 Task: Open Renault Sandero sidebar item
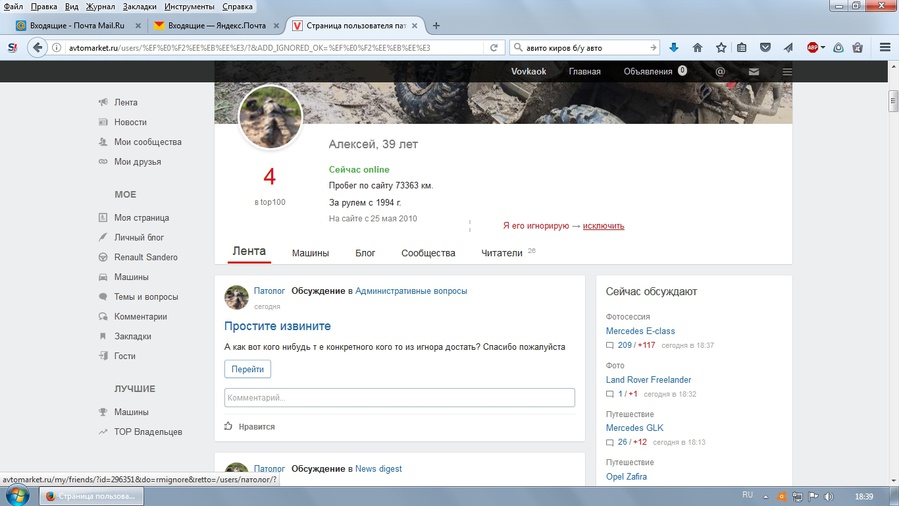[146, 257]
